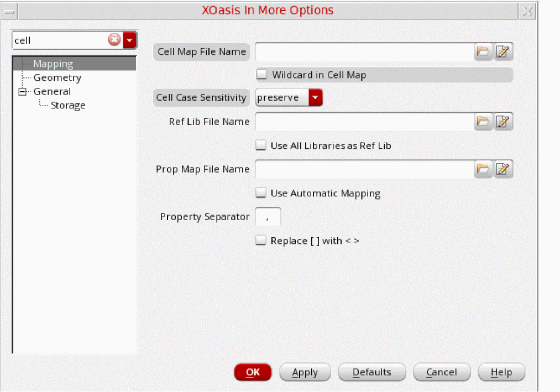Edit the Cell Map file with pencil icon
The width and height of the screenshot is (560, 392).
503,52
